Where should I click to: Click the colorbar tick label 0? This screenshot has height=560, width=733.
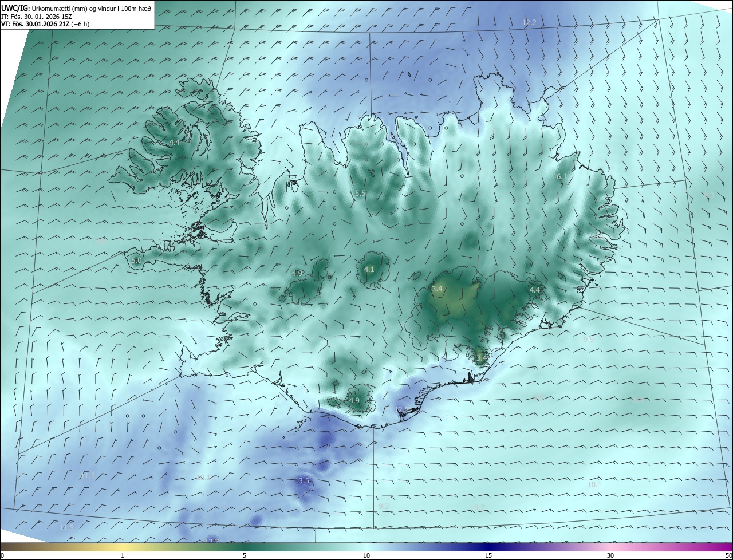2,556
